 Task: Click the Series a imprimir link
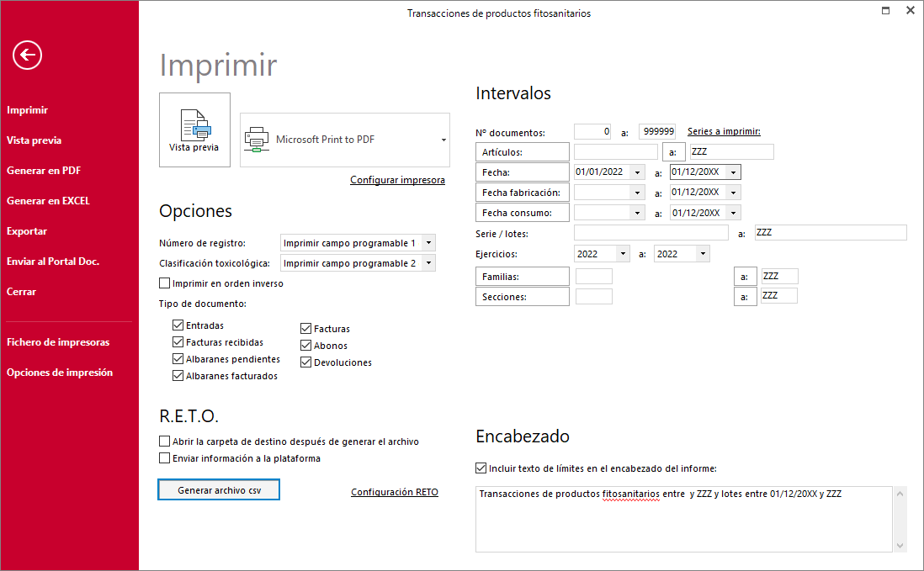(x=724, y=131)
